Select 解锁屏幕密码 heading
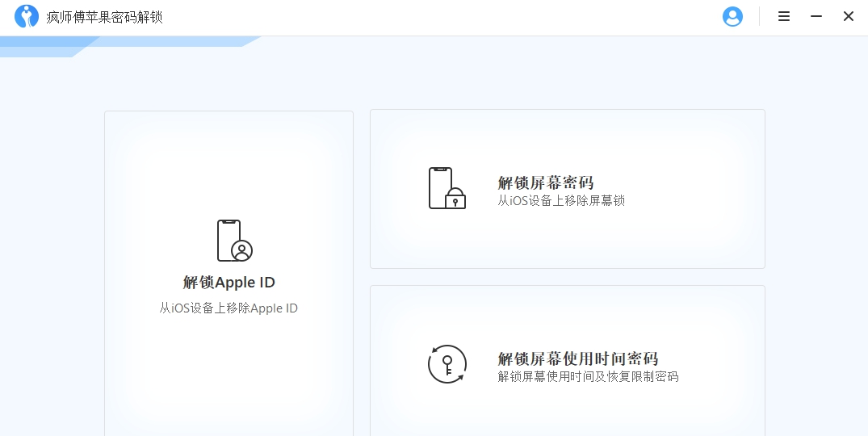The image size is (868, 436). tap(545, 182)
